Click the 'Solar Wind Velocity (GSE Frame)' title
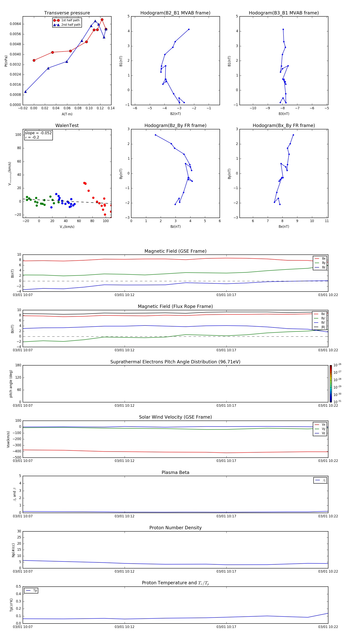The image size is (351, 644). pos(175,417)
